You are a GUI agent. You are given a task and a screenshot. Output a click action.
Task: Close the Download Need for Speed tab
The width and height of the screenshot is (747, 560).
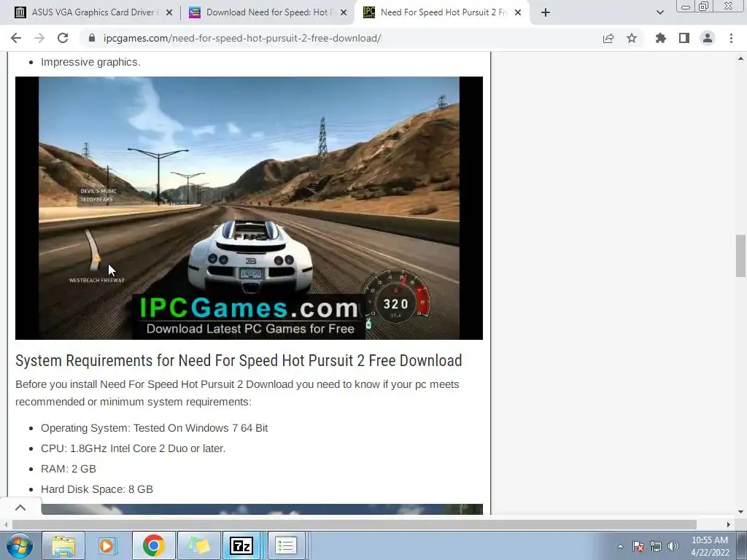click(344, 13)
